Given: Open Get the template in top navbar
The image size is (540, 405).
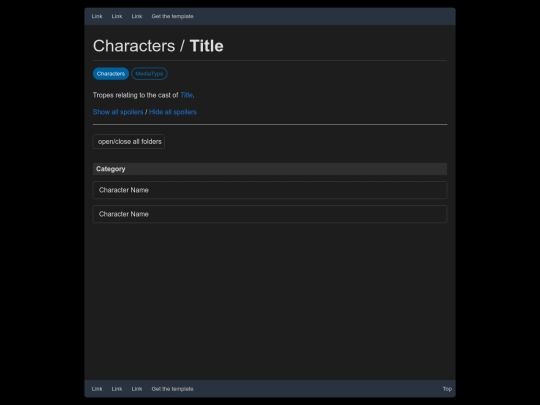Looking at the screenshot, I should 172,16.
